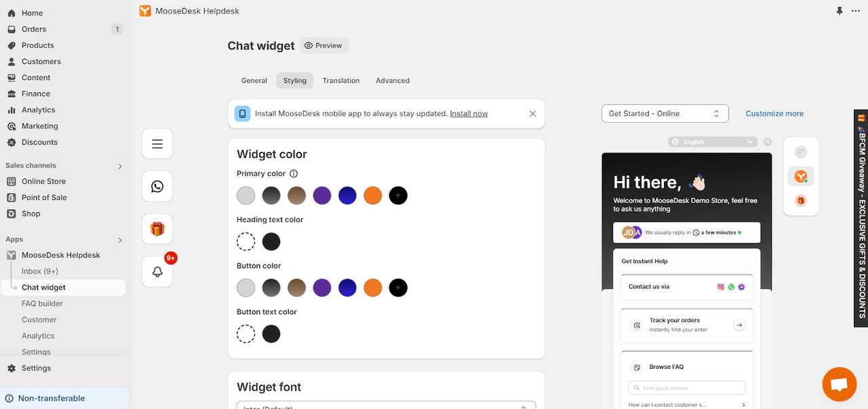
Task: Expand the Sales channels section
Action: (x=120, y=166)
